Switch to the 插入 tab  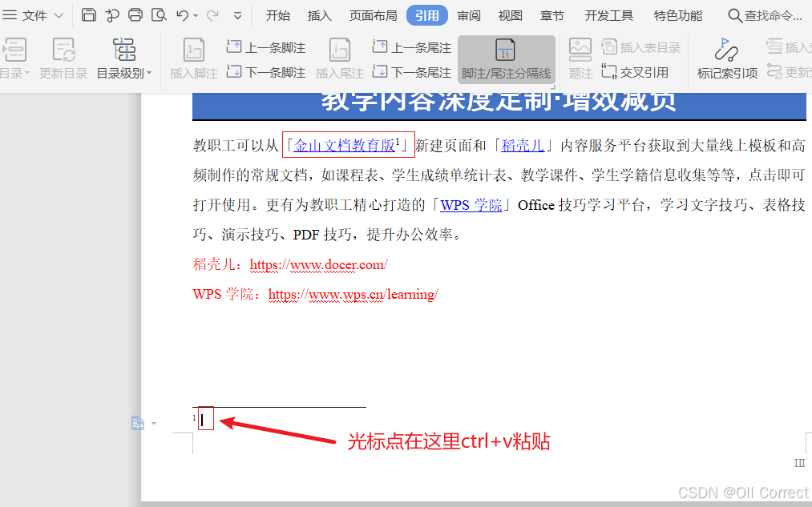[320, 15]
